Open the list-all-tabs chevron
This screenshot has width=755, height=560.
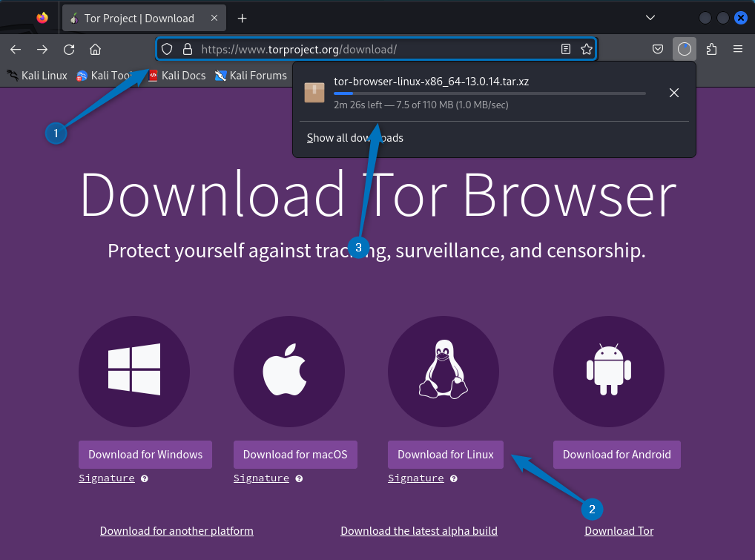click(650, 17)
